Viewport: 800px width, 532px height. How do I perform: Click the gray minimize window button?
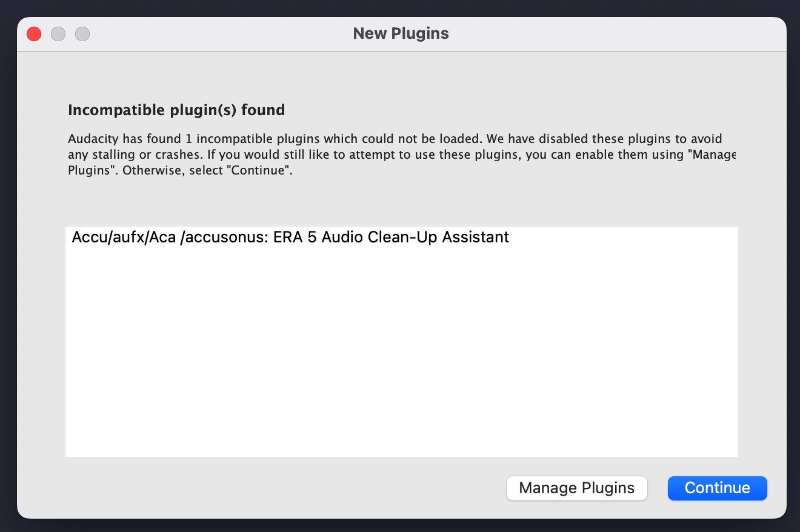click(x=58, y=34)
